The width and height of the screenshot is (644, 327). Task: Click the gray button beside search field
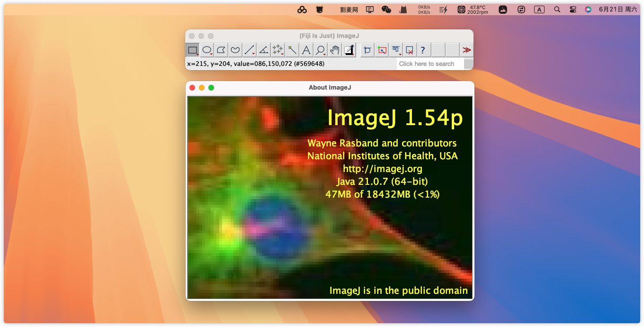[468, 64]
